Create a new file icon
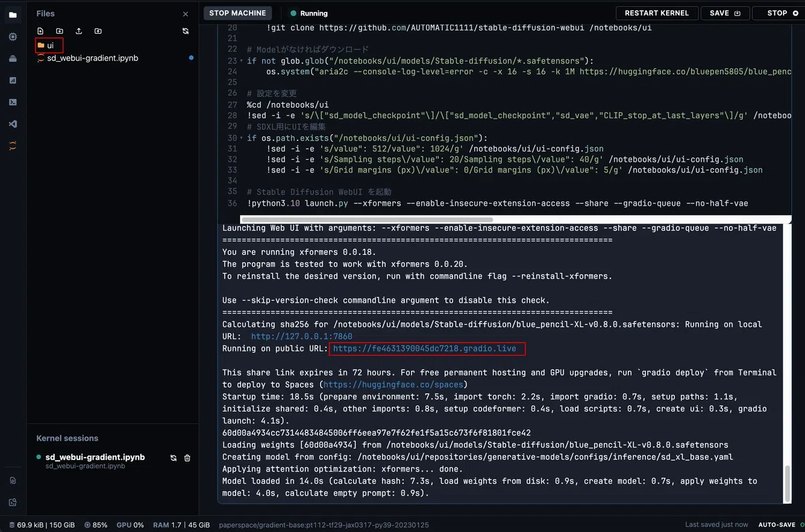Screen dimensions: 805x532 tap(40, 31)
